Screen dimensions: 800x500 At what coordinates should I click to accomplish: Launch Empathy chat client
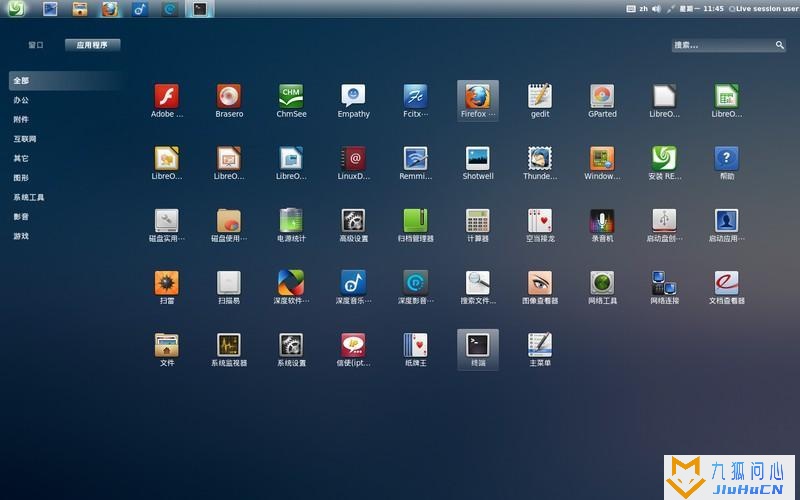point(354,101)
